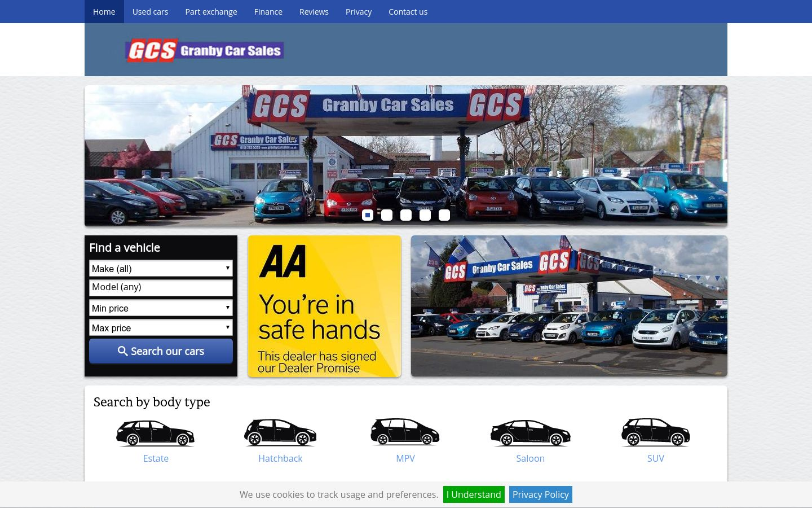Screen dimensions: 812x508
Task: Follow the Hatchback text link
Action: tap(280, 458)
